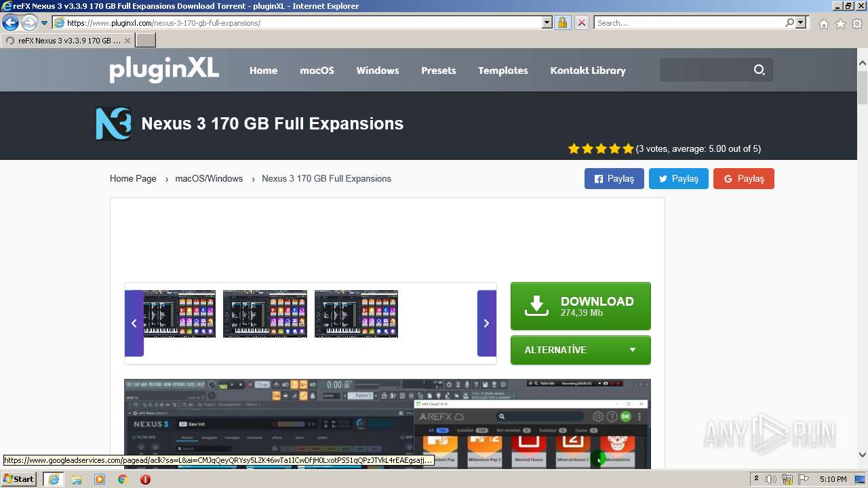
Task: Click the fifth rating star
Action: (628, 148)
